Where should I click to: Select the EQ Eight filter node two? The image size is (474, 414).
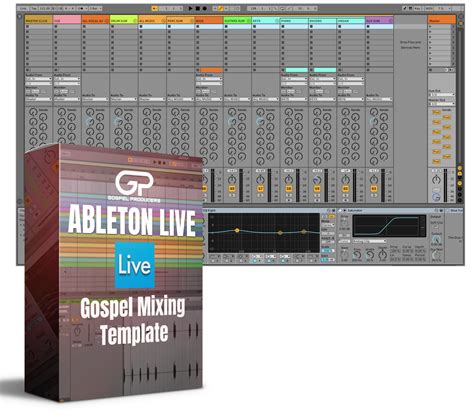(280, 232)
